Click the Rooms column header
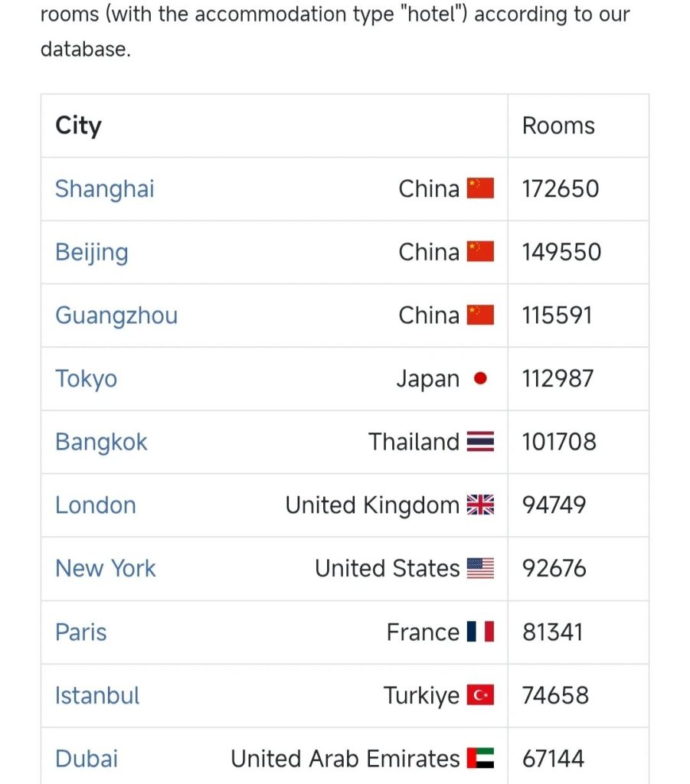The width and height of the screenshot is (690, 784). pos(558,126)
